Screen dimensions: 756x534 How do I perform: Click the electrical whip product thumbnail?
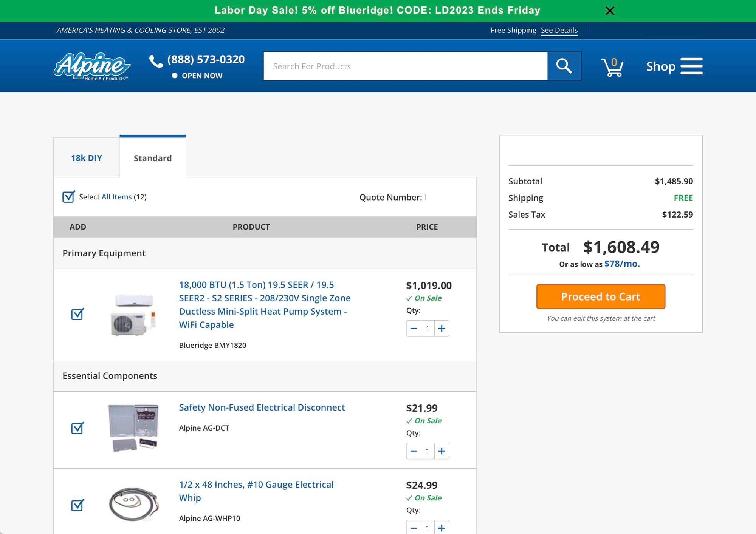pyautogui.click(x=133, y=504)
